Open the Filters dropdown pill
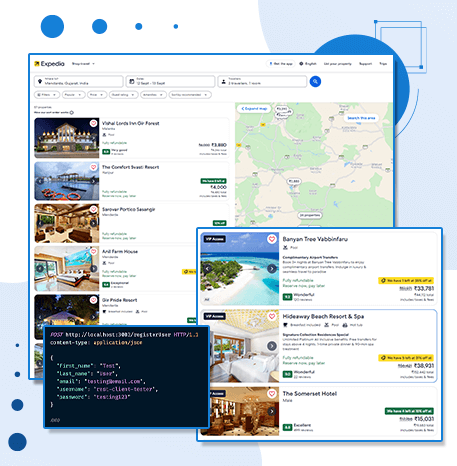This screenshot has height=466, width=457. click(47, 95)
